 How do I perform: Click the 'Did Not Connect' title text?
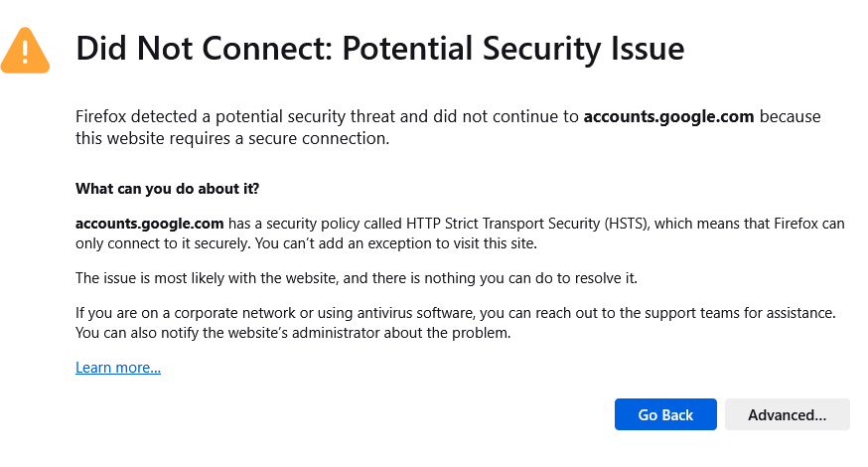click(x=205, y=49)
